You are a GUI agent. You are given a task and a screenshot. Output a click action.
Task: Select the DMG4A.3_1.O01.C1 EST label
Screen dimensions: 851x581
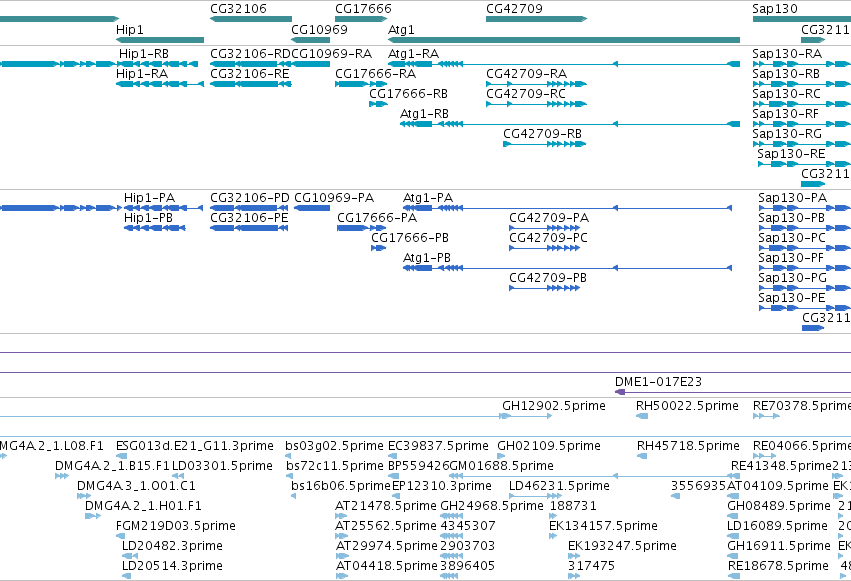[x=136, y=487]
